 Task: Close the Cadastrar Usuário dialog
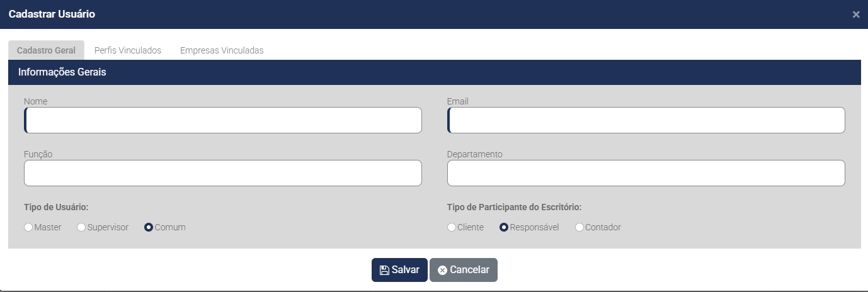point(855,14)
